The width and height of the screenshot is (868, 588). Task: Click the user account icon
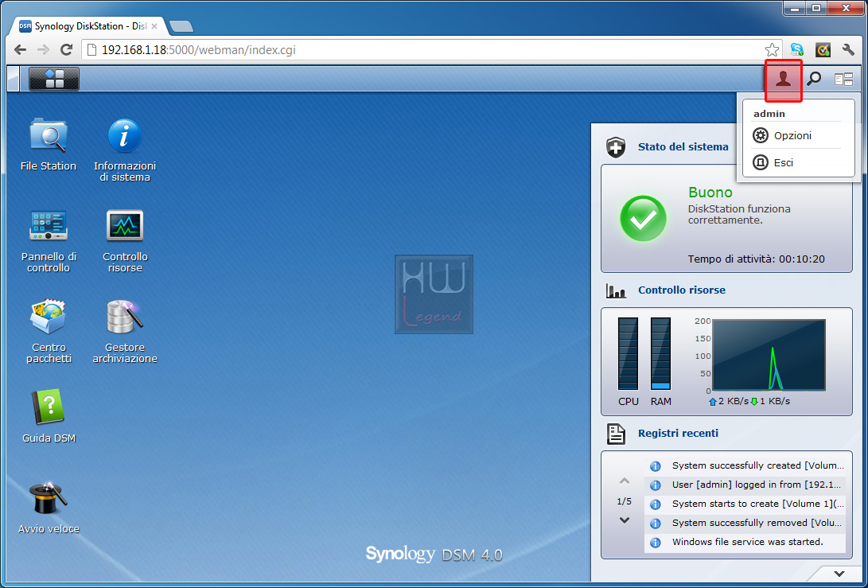(783, 80)
